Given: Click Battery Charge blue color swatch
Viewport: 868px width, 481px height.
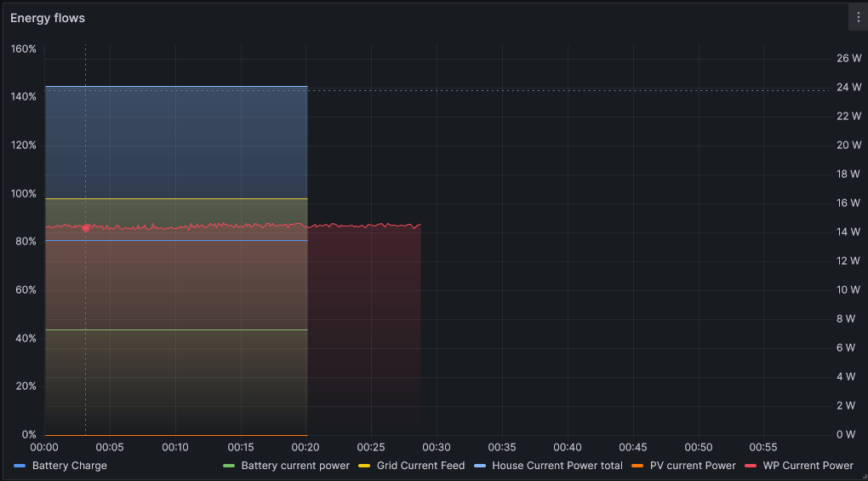Looking at the screenshot, I should [x=20, y=466].
